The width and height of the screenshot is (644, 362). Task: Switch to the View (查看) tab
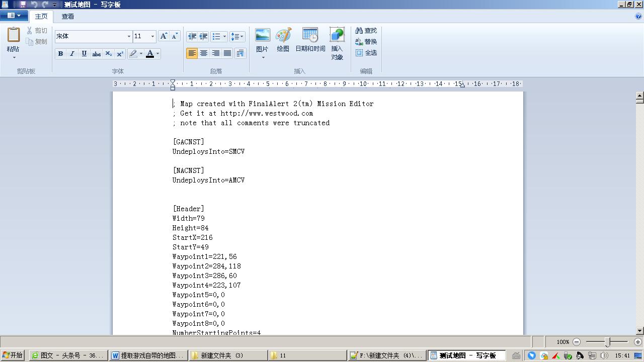[68, 16]
